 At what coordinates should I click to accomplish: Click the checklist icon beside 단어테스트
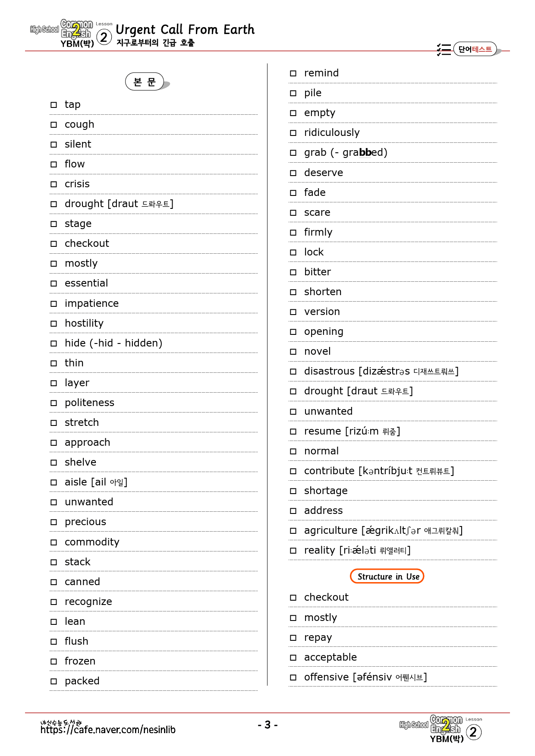(444, 50)
